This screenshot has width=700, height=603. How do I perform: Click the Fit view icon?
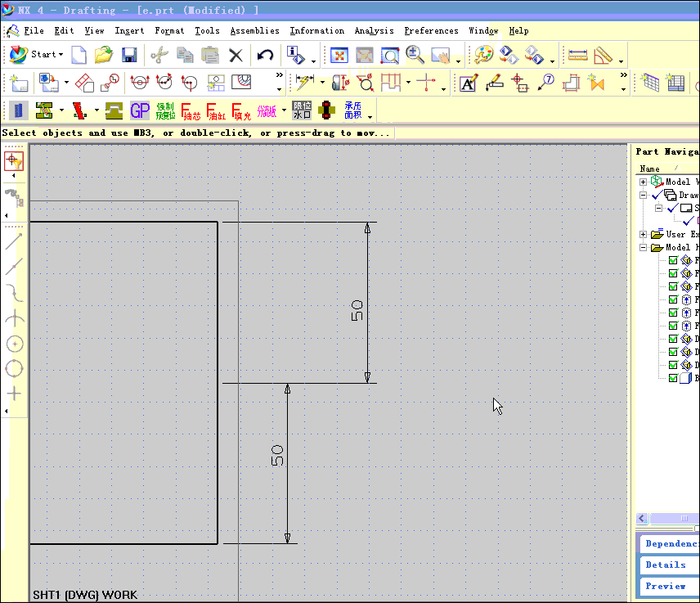click(339, 56)
